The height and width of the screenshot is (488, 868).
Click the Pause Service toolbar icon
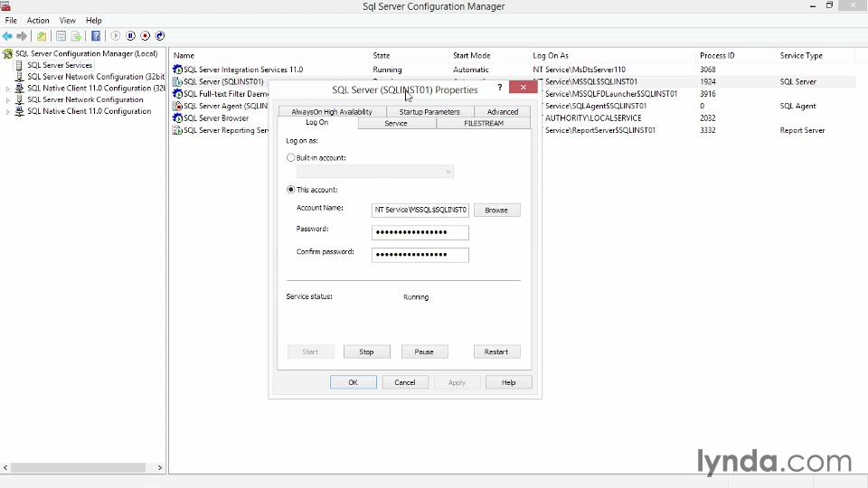[130, 36]
